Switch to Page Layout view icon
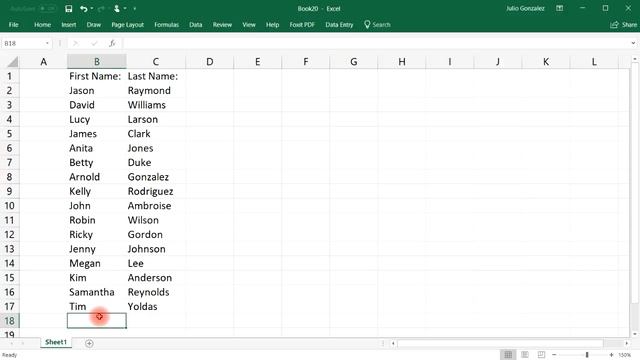This screenshot has height=360, width=640. point(525,355)
